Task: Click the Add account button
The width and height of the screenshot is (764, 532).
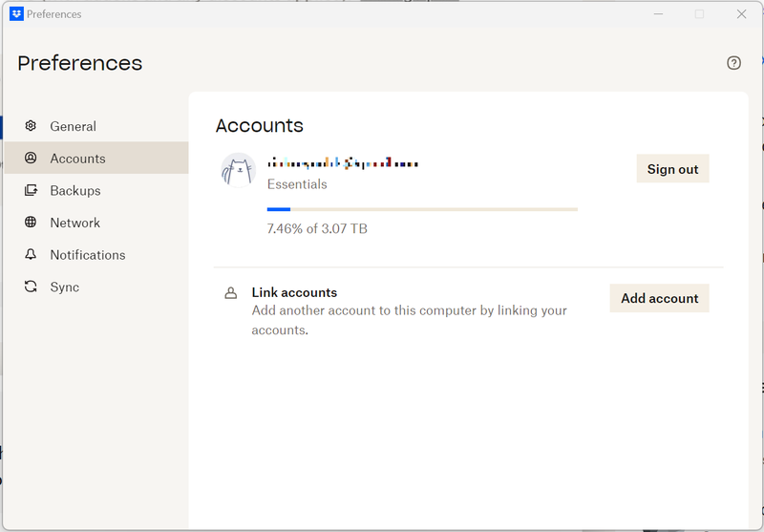Action: [x=659, y=298]
